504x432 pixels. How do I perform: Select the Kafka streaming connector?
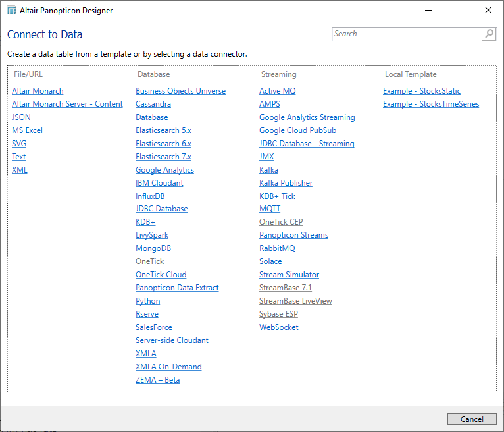[x=268, y=170]
